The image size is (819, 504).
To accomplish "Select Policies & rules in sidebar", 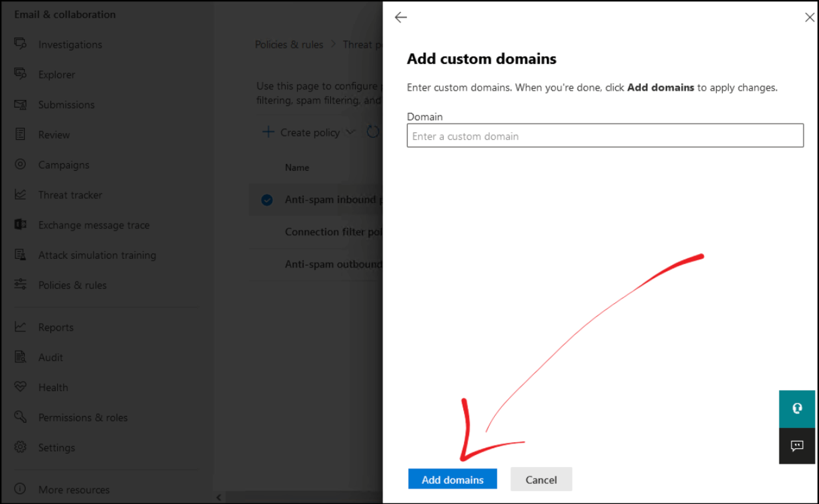I will [72, 285].
